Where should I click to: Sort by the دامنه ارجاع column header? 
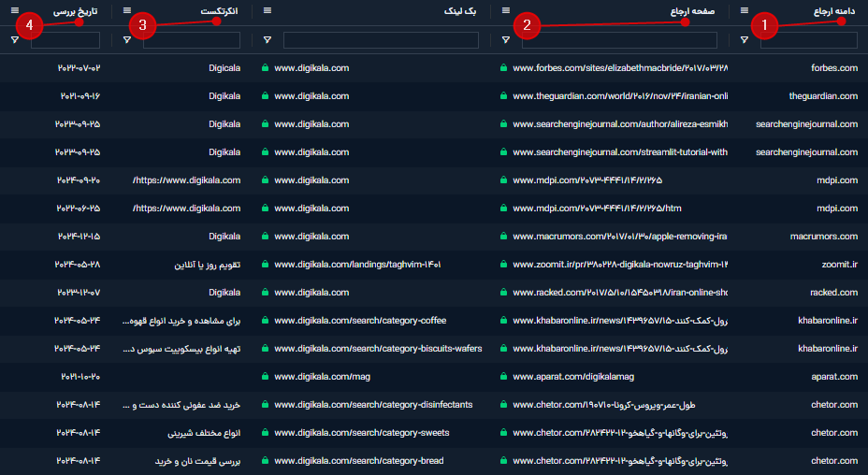(x=833, y=11)
